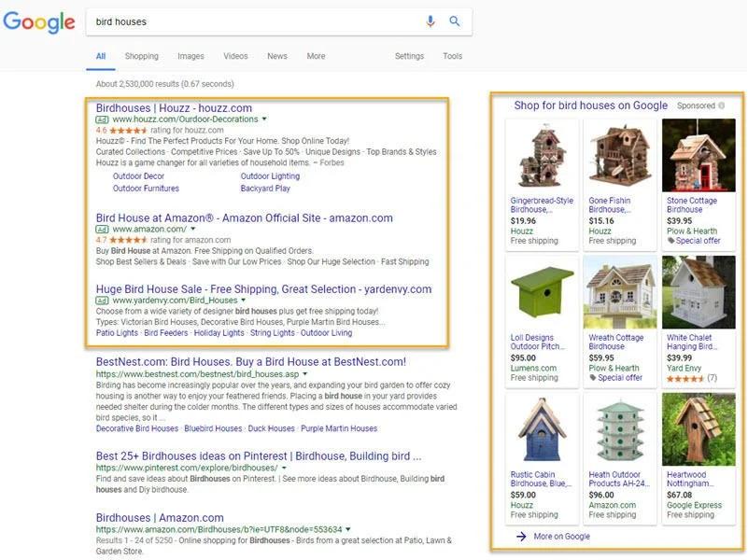Expand dropdown arrow next to bestnest.com URL
748x560 pixels.
[304, 374]
